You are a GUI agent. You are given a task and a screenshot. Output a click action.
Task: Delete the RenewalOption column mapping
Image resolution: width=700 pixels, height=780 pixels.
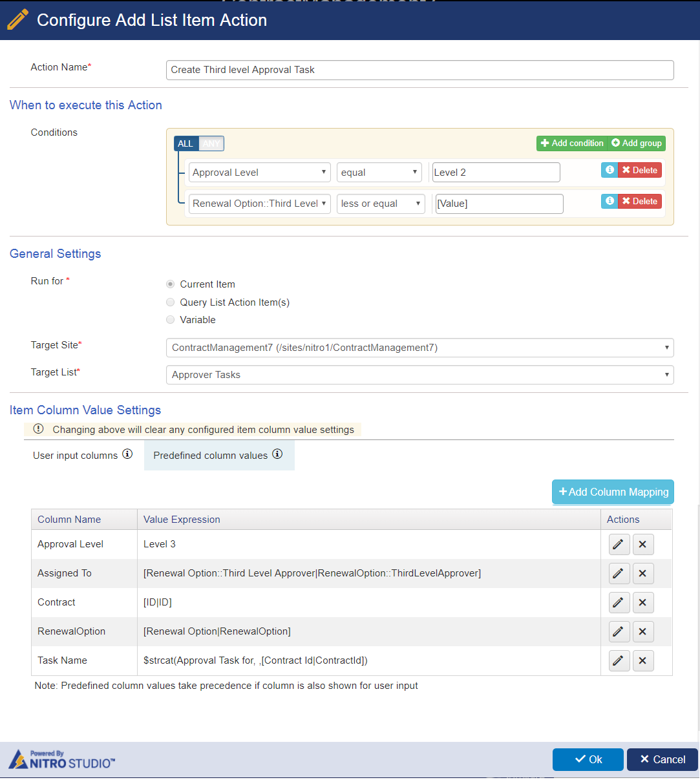(643, 631)
